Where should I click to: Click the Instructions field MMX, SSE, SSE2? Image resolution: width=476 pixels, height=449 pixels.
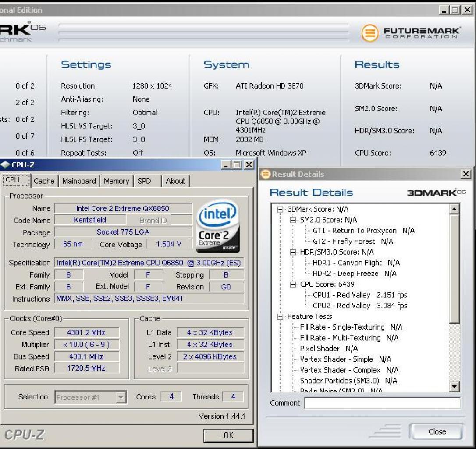[x=149, y=298]
